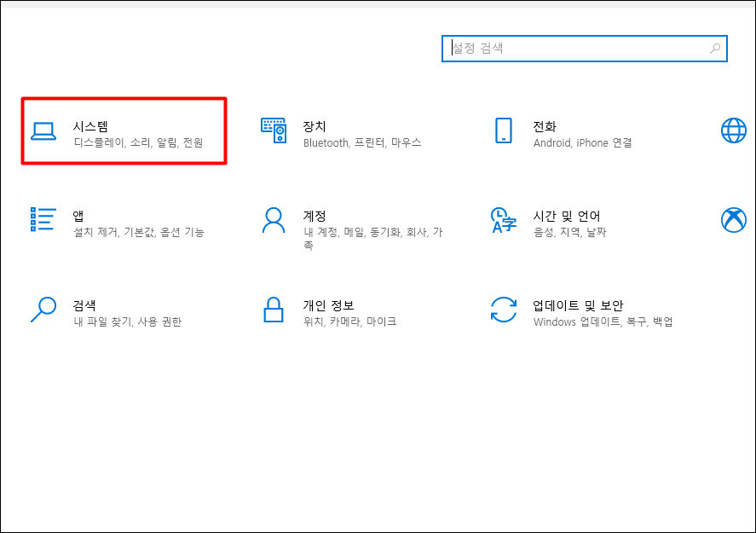The width and height of the screenshot is (756, 533).
Task: Open the Apps list icon
Action: coord(43,219)
